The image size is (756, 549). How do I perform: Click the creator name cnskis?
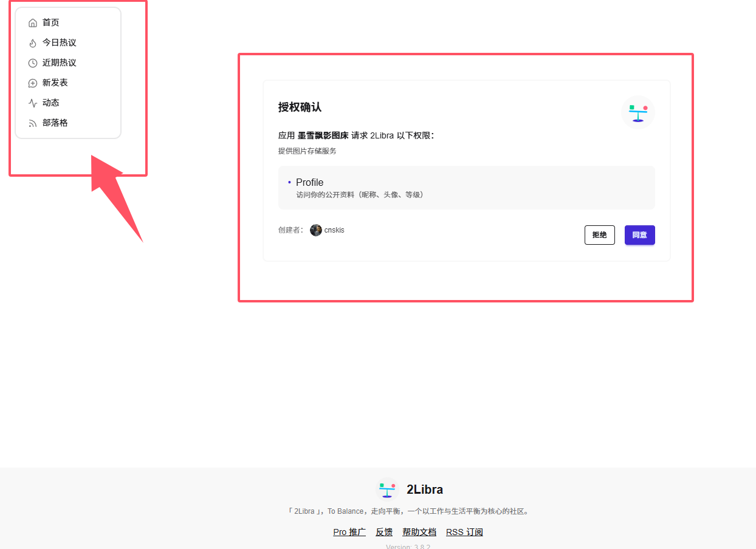[334, 230]
